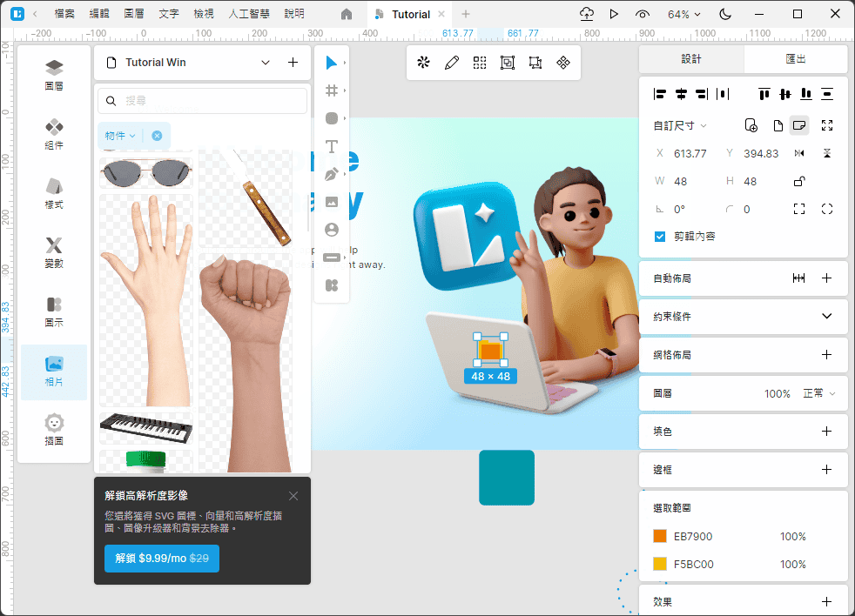Click the flip horizontal icon
Screen dimensions: 855x616
coord(799,153)
